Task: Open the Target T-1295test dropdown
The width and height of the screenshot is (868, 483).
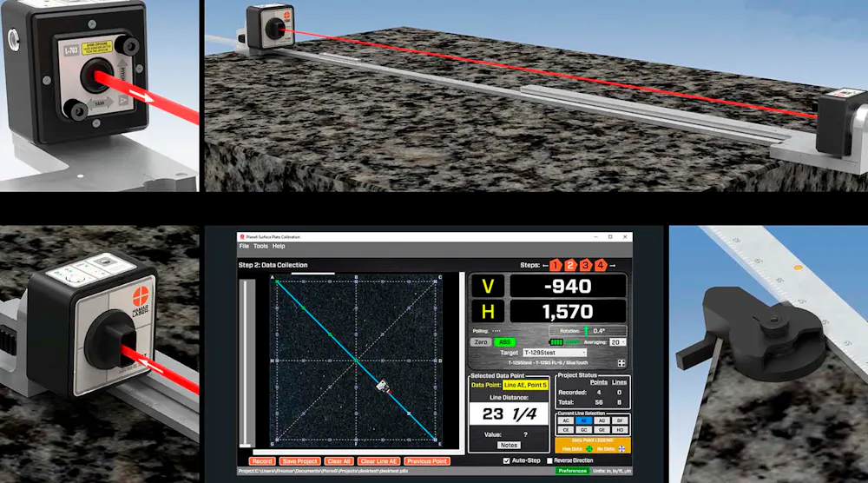Action: pyautogui.click(x=555, y=353)
